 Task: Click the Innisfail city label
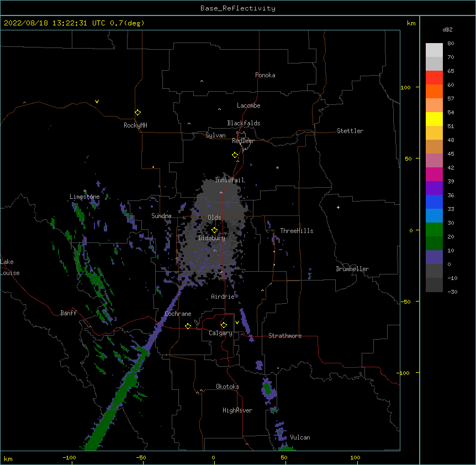(230, 180)
